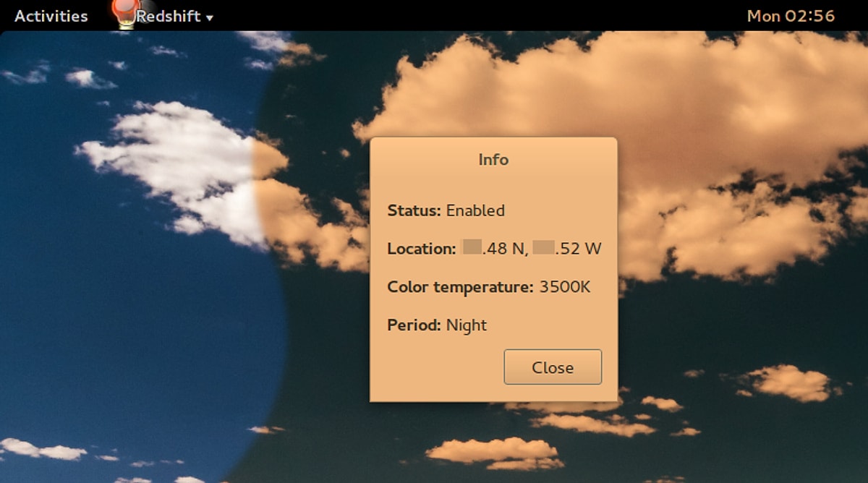Click the small arrow beside Redshift label
This screenshot has width=868, height=483.
208,17
